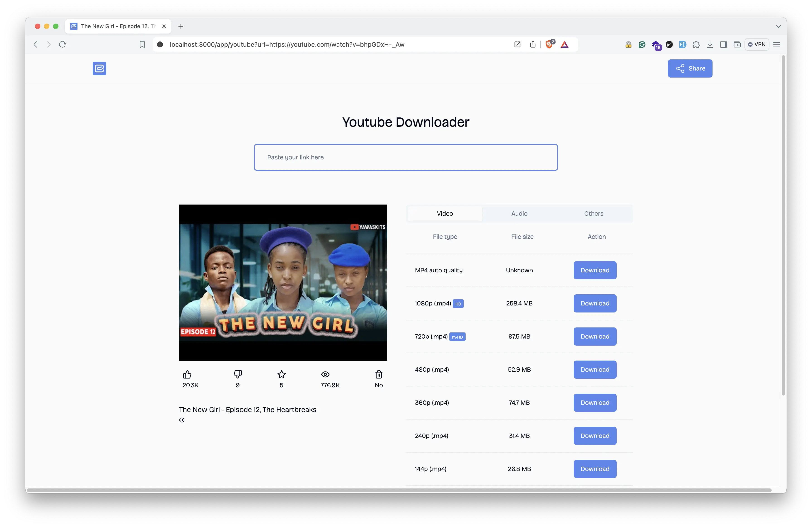Click the File size column header
812x527 pixels.
[x=522, y=237]
